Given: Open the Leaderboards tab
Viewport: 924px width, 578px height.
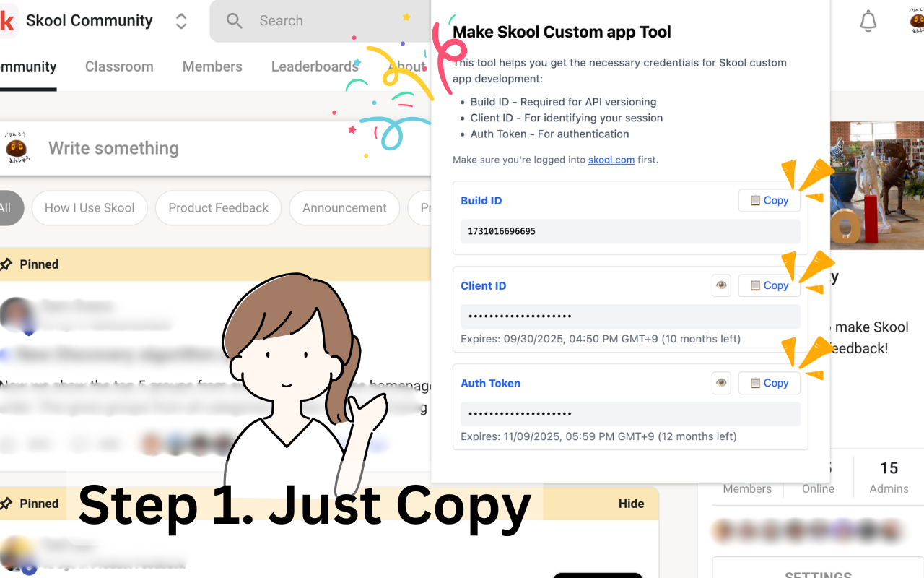Looking at the screenshot, I should pyautogui.click(x=315, y=66).
